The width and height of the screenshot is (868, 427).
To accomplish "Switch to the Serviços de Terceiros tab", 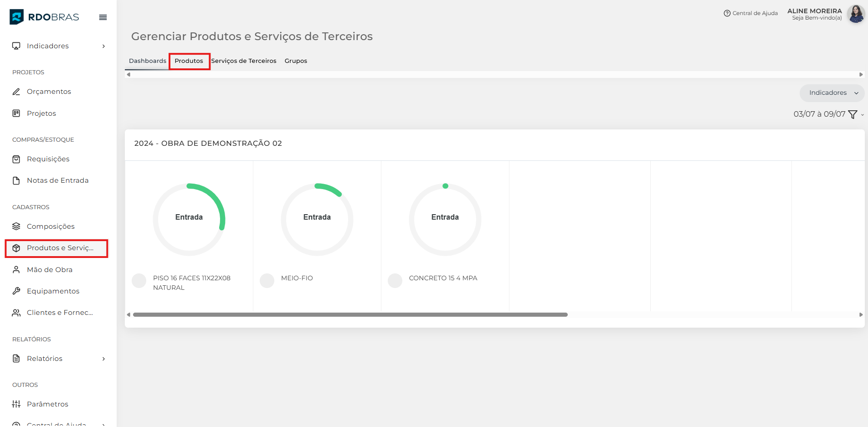I will coord(244,61).
